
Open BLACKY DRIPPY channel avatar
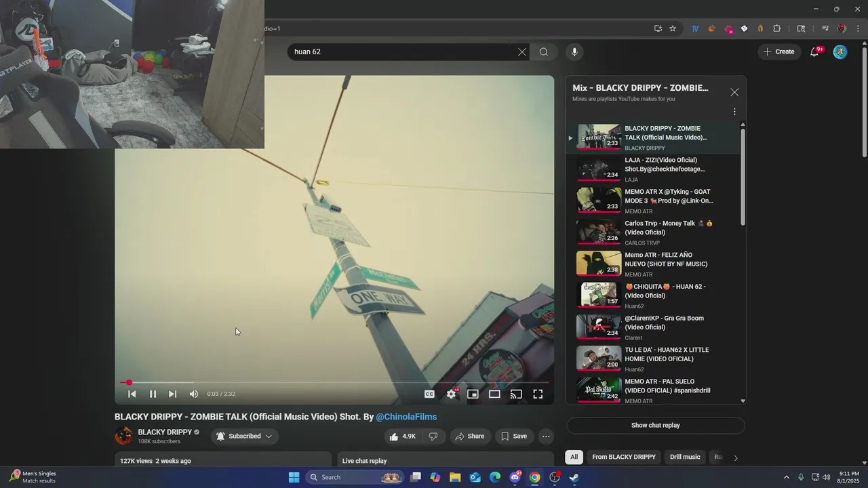pos(123,436)
